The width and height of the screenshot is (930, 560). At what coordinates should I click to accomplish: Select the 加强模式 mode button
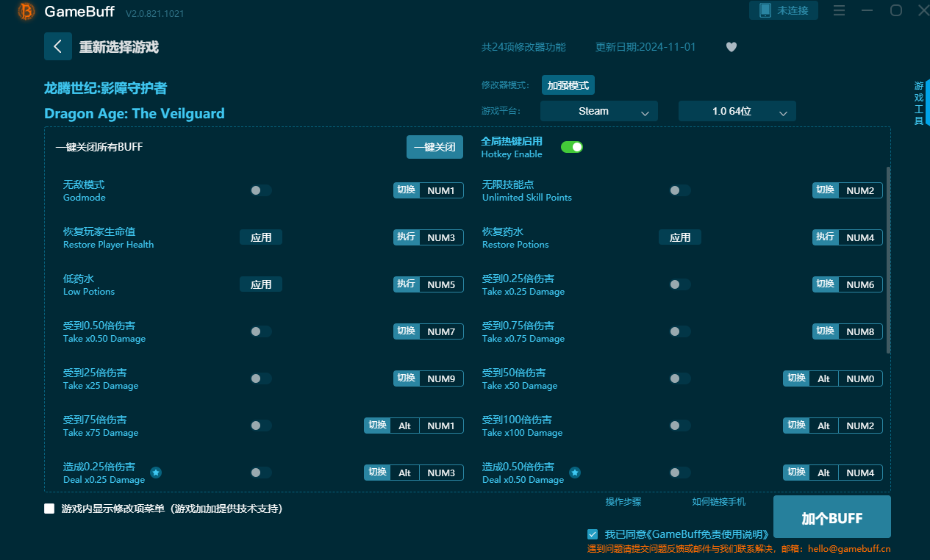[568, 85]
